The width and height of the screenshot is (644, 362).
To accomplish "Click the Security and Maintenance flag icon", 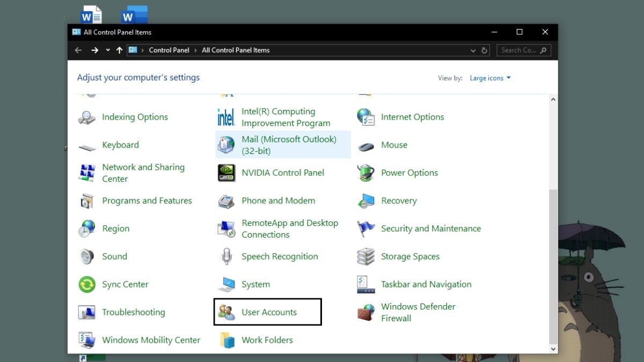I will pyautogui.click(x=366, y=229).
